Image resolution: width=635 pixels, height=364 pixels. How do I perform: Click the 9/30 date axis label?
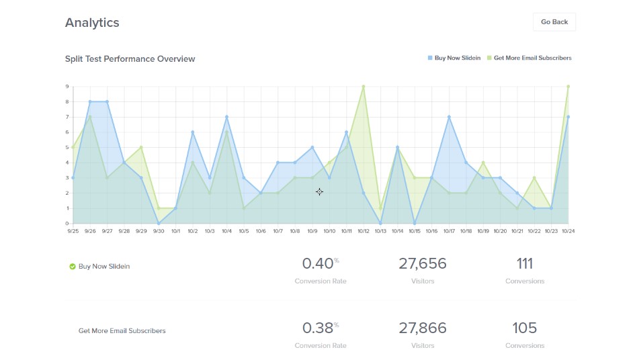(159, 231)
